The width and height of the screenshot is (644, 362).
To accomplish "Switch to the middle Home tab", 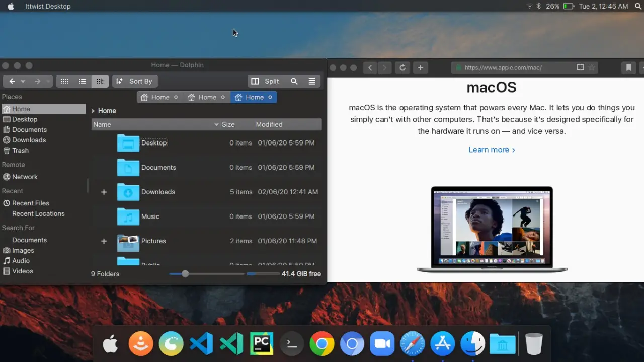I will (206, 97).
